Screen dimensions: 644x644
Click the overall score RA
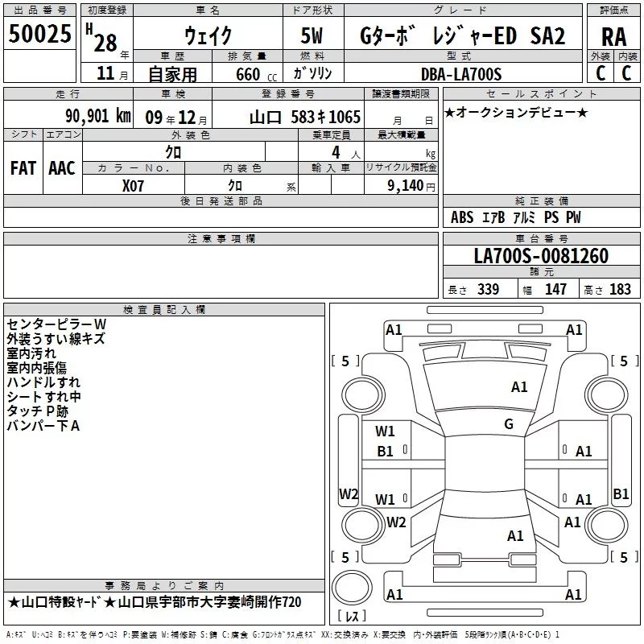(x=613, y=37)
